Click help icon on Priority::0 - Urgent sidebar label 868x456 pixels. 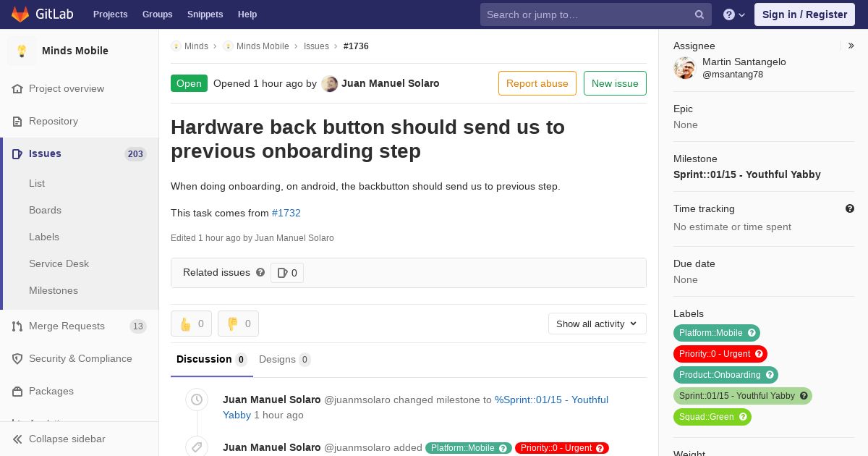coord(759,354)
